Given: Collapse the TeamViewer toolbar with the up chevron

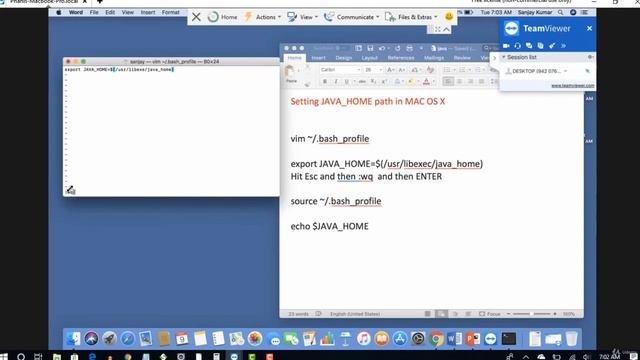Looking at the screenshot, I should (447, 29).
